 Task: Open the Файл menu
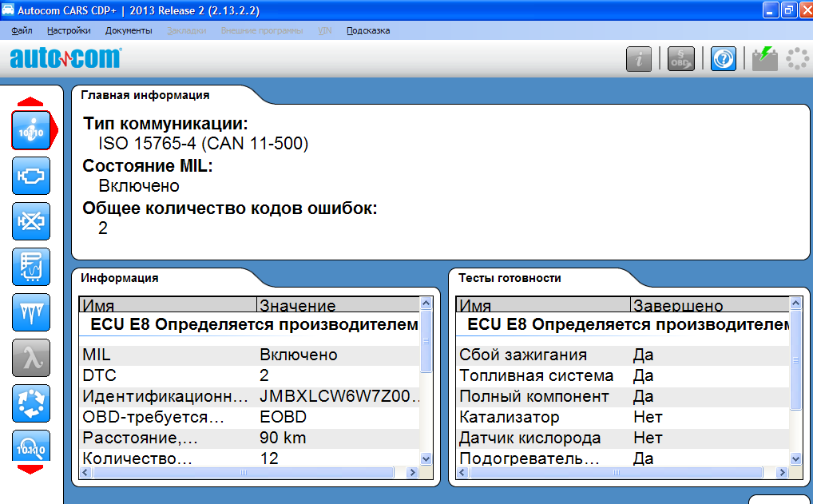coord(22,30)
